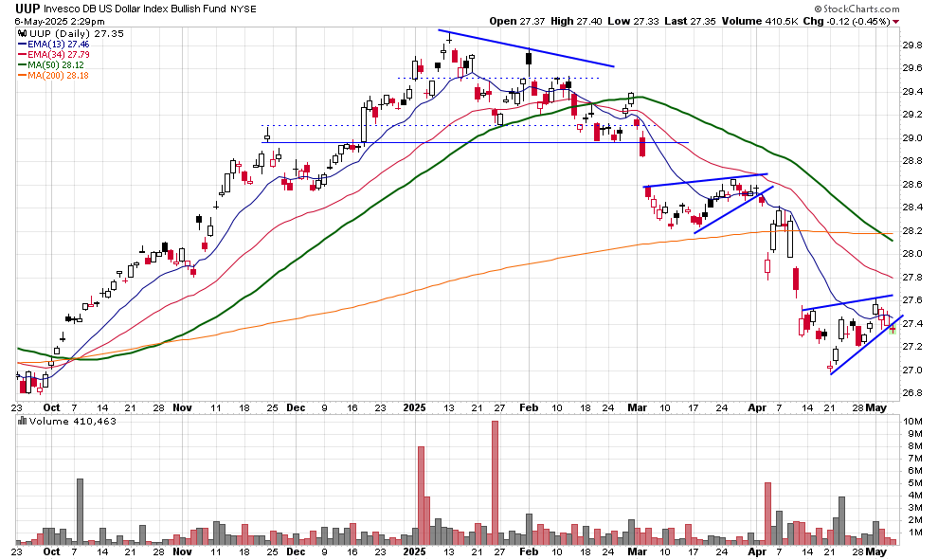Click the Volume 410,463 panel label

(x=72, y=421)
